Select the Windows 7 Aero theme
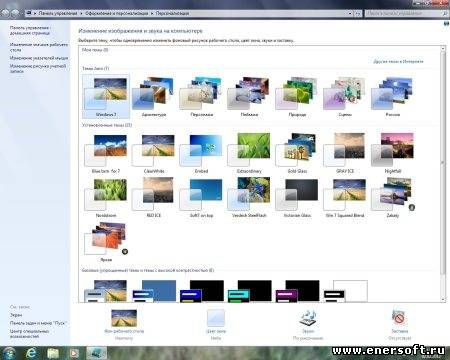Screen dimensions: 450x360 pos(106,96)
